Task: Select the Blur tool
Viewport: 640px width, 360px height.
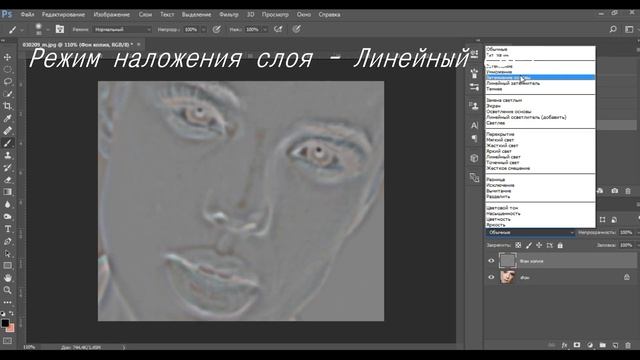Action: pyautogui.click(x=7, y=204)
